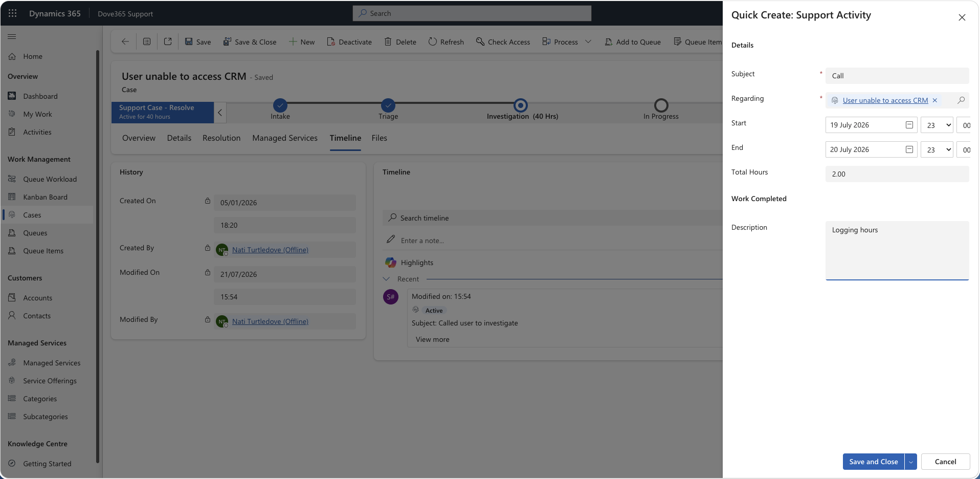Open Check Access for this case

[x=503, y=42]
